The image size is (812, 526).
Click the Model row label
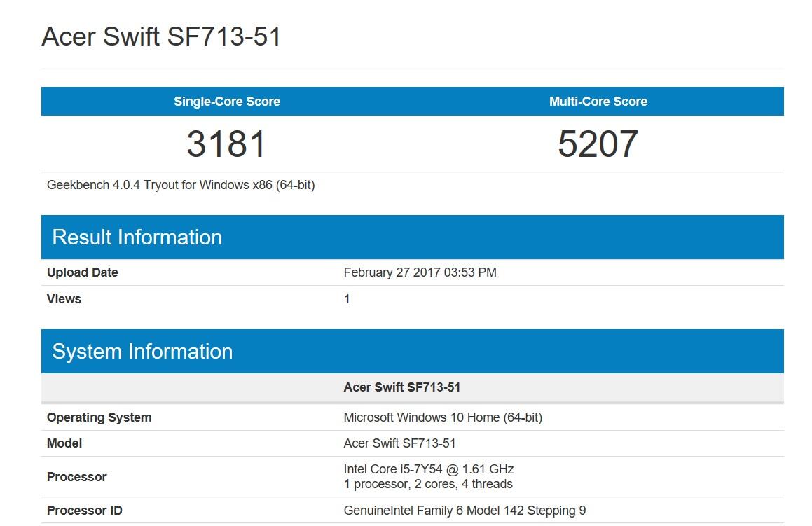point(64,443)
